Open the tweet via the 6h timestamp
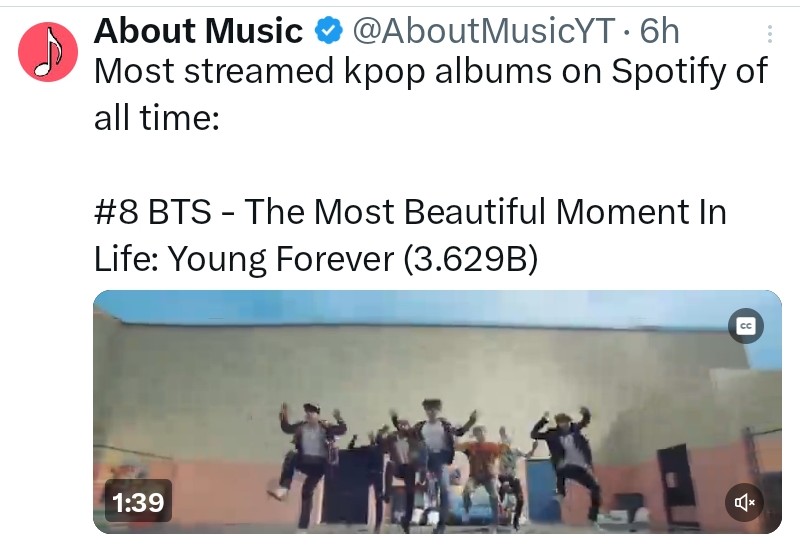The height and width of the screenshot is (558, 800). pyautogui.click(x=660, y=31)
